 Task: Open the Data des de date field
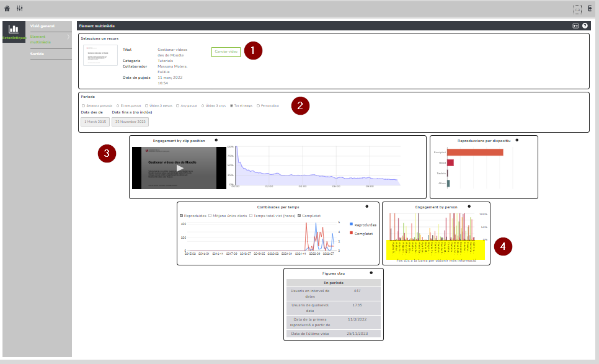pyautogui.click(x=95, y=122)
